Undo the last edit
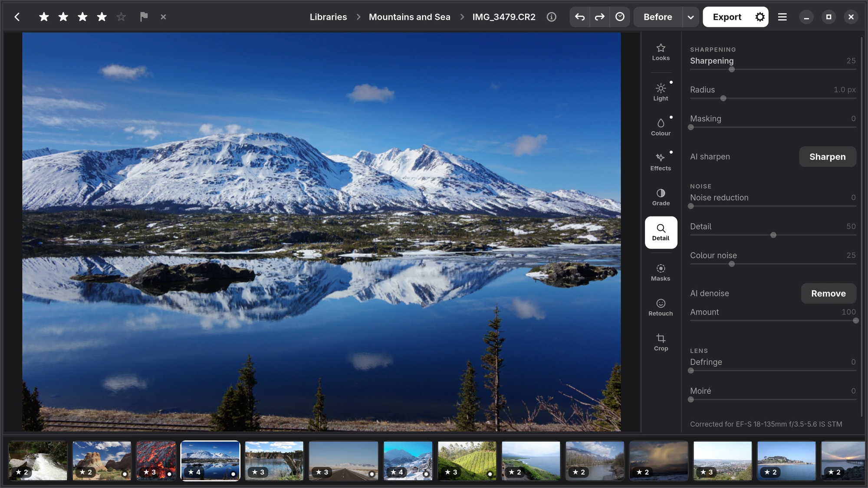Image resolution: width=868 pixels, height=488 pixels. point(580,17)
